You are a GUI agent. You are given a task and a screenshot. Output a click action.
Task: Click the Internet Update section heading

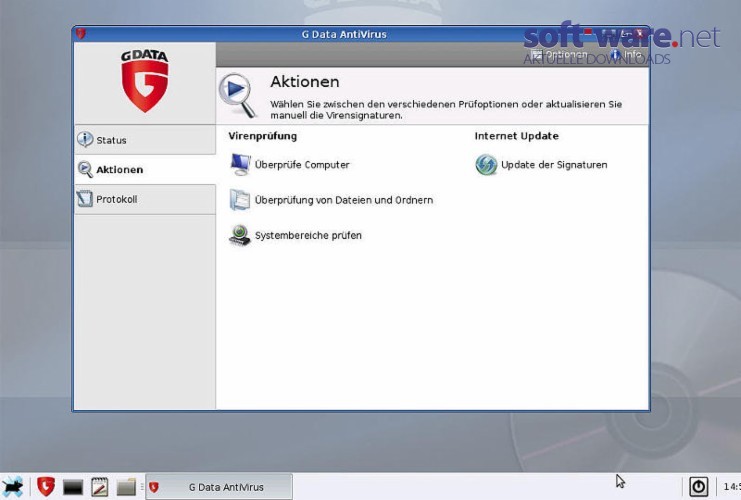pyautogui.click(x=517, y=136)
